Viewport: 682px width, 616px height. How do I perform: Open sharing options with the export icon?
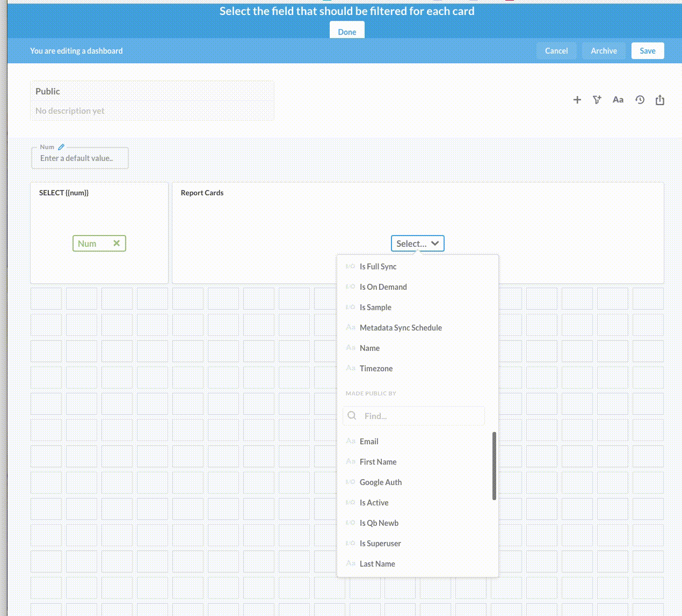659,99
